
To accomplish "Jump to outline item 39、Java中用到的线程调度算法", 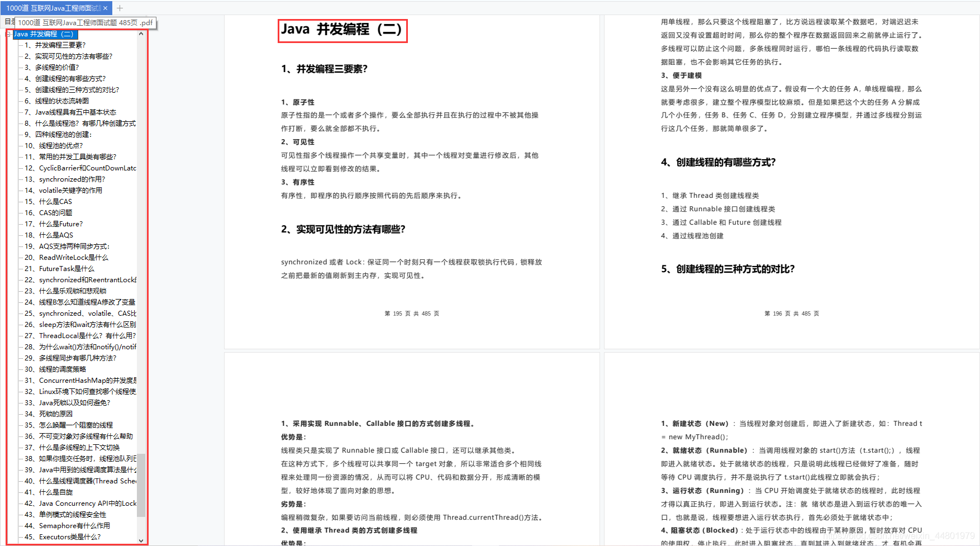I will click(80, 470).
